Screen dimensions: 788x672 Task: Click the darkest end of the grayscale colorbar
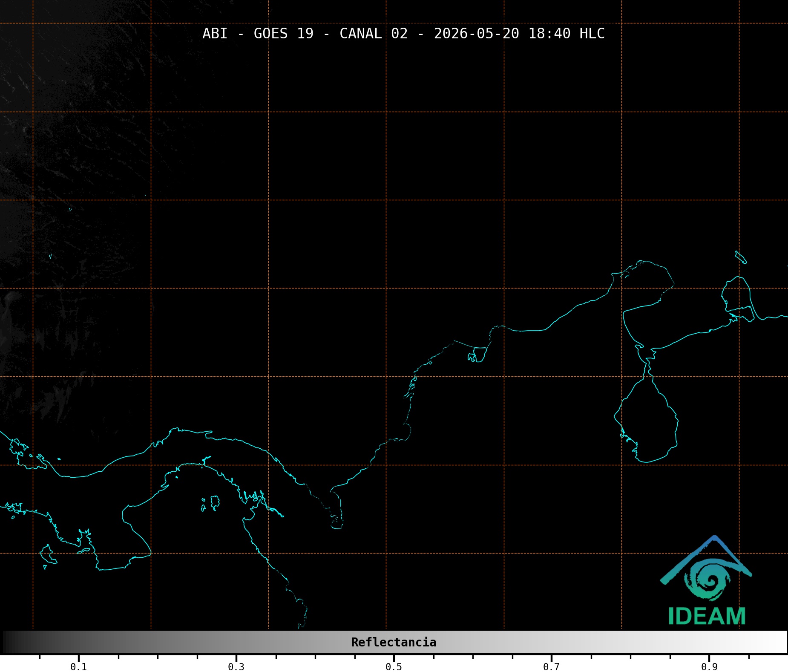click(x=9, y=642)
